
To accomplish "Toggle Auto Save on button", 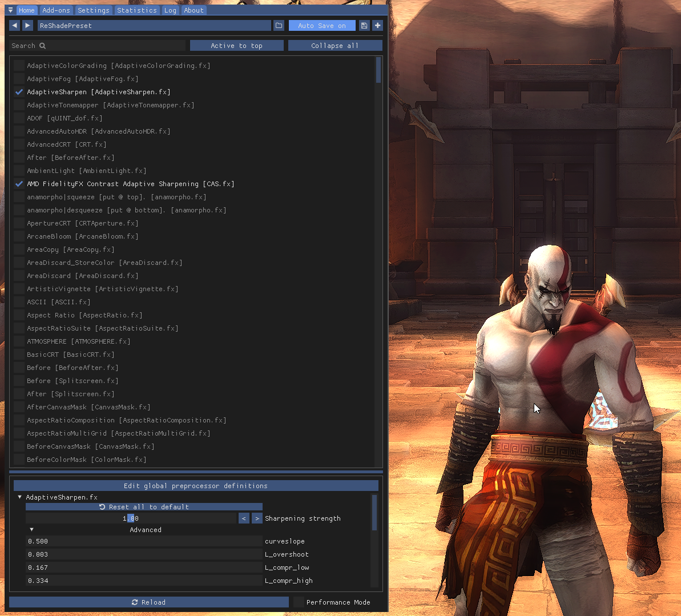I will pyautogui.click(x=322, y=26).
